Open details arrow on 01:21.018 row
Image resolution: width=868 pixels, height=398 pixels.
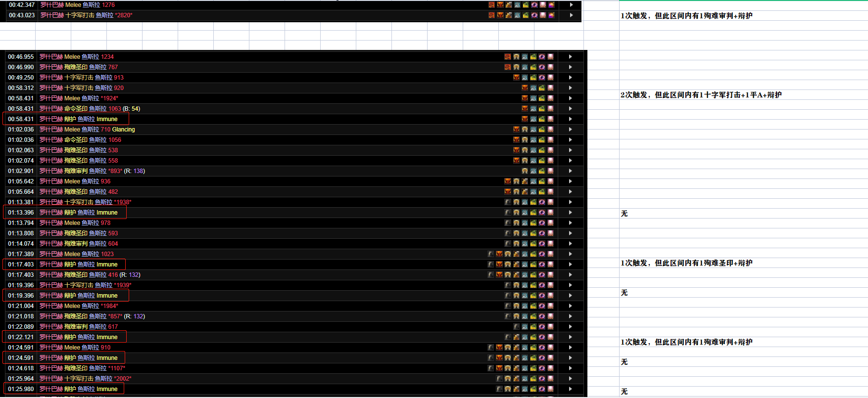(570, 316)
